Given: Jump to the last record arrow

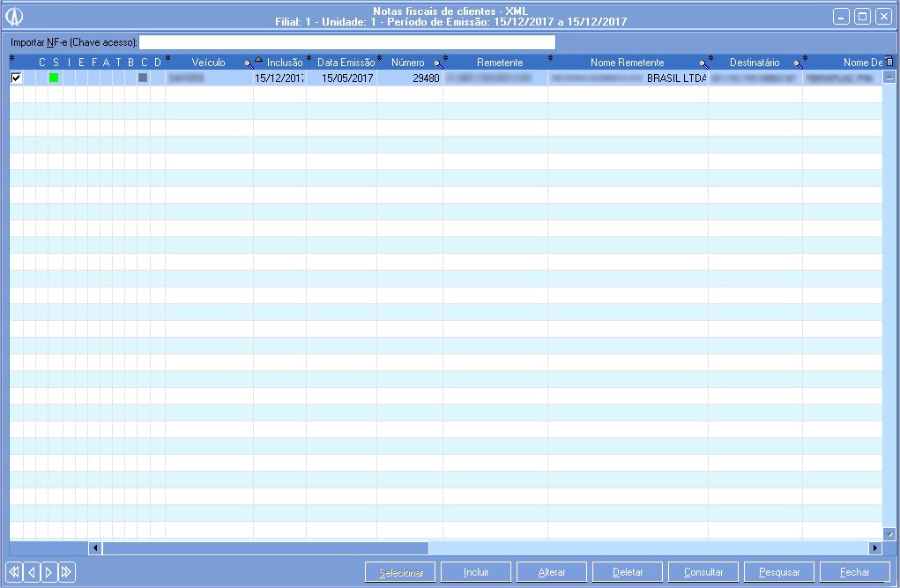Looking at the screenshot, I should 66,572.
